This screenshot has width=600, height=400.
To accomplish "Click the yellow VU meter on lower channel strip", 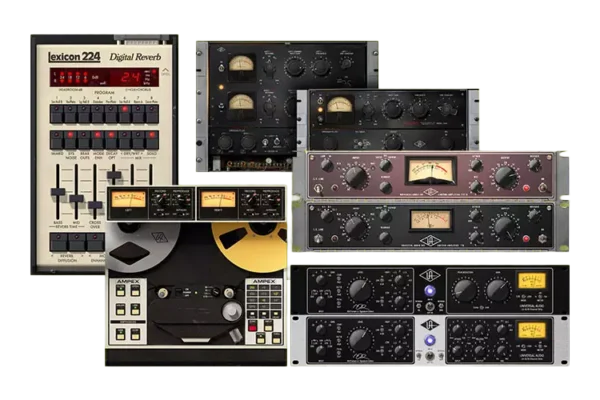I will tap(531, 332).
